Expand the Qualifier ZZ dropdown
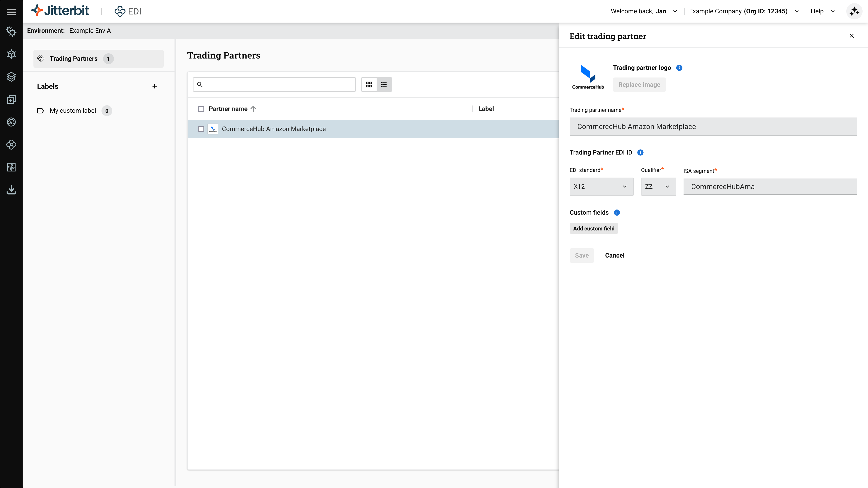The height and width of the screenshot is (488, 868). tap(658, 187)
